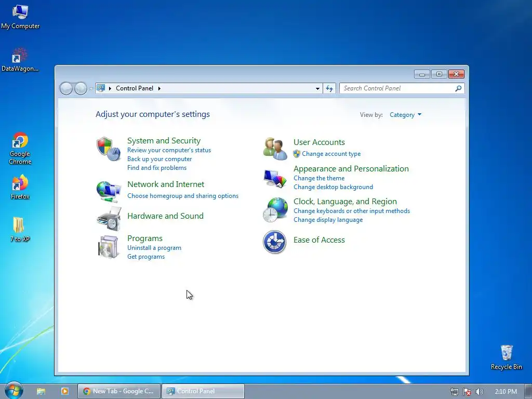
Task: Click the Programs box icon
Action: 108,247
